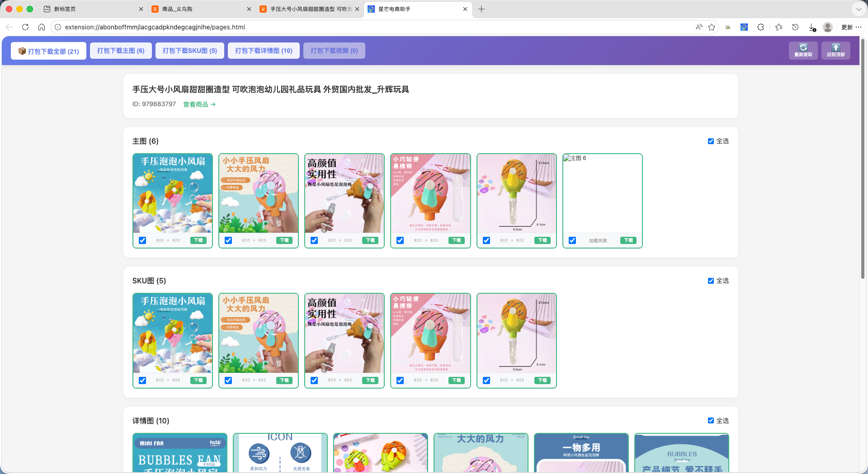The image size is (868, 474).
Task: Click the page vertical scrollbar
Action: tap(863, 158)
